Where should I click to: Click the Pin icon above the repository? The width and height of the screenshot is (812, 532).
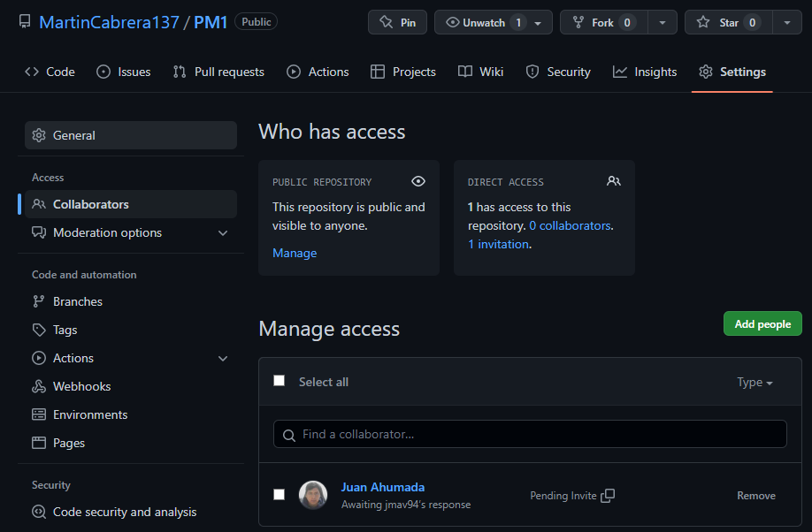(385, 22)
